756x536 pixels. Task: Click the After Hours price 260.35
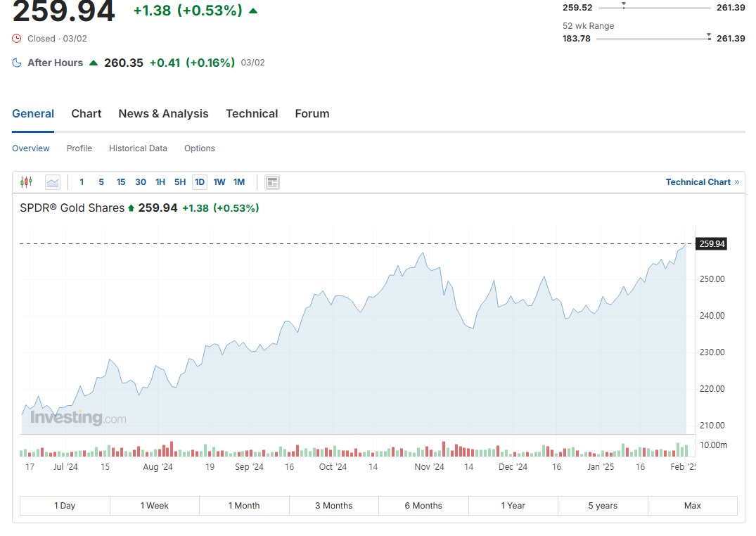[x=124, y=63]
